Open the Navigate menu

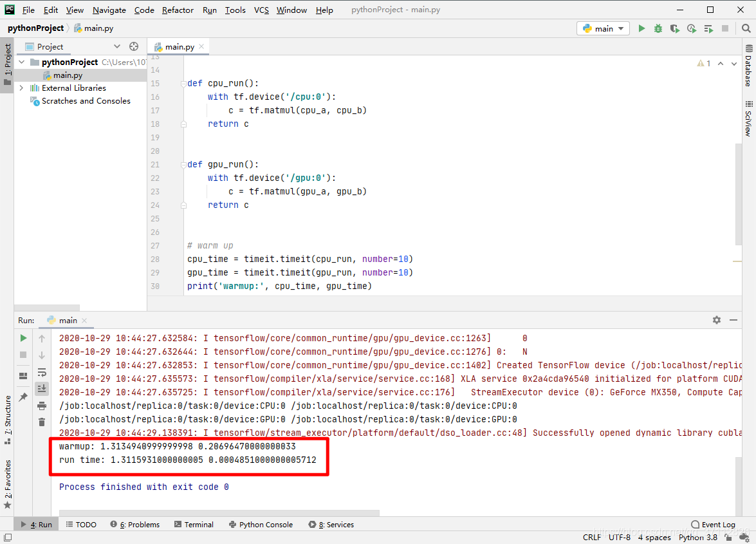pyautogui.click(x=109, y=10)
